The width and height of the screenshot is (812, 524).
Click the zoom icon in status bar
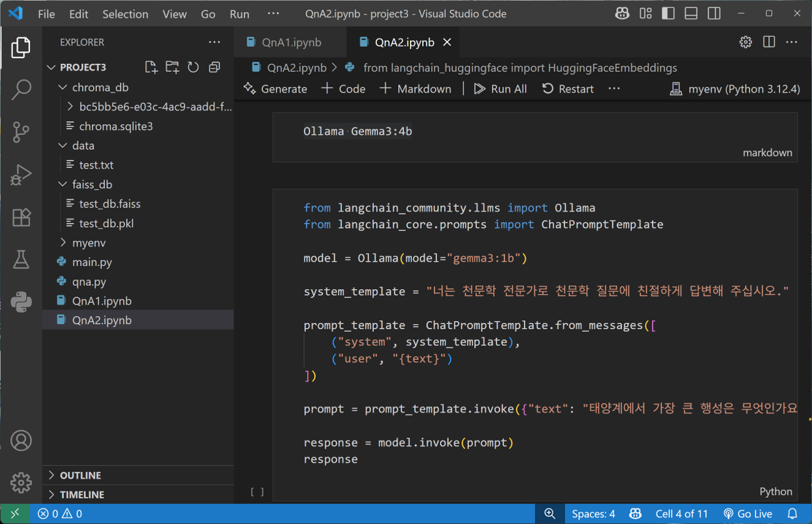pyautogui.click(x=550, y=513)
